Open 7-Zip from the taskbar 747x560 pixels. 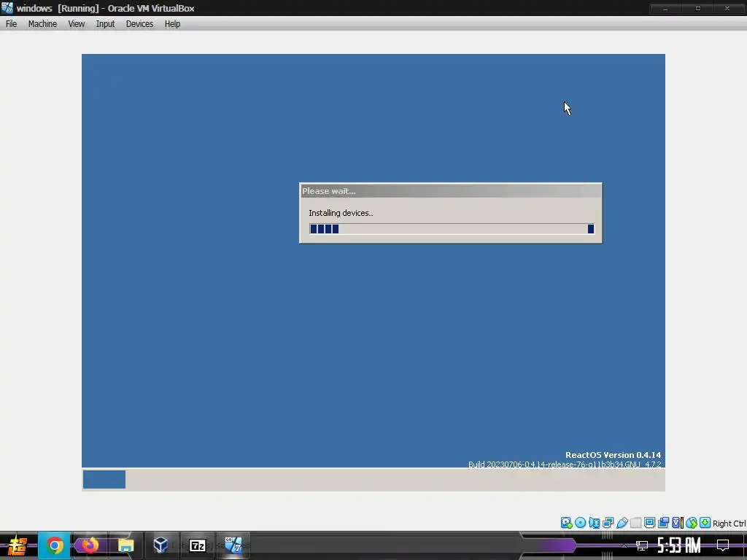point(197,545)
